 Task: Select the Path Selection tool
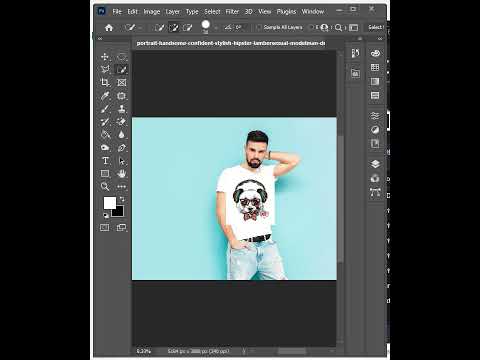coord(122,161)
